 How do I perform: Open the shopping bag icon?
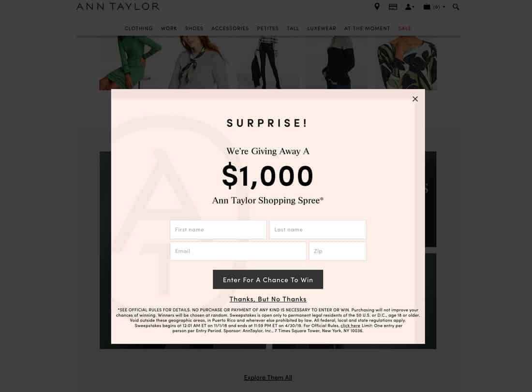[427, 7]
